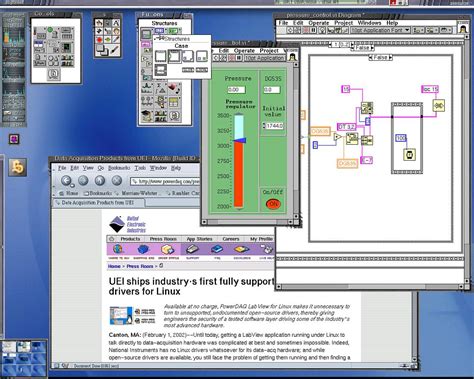The image size is (474, 379).
Task: Open the App Stories navigation link
Action: coord(199,239)
